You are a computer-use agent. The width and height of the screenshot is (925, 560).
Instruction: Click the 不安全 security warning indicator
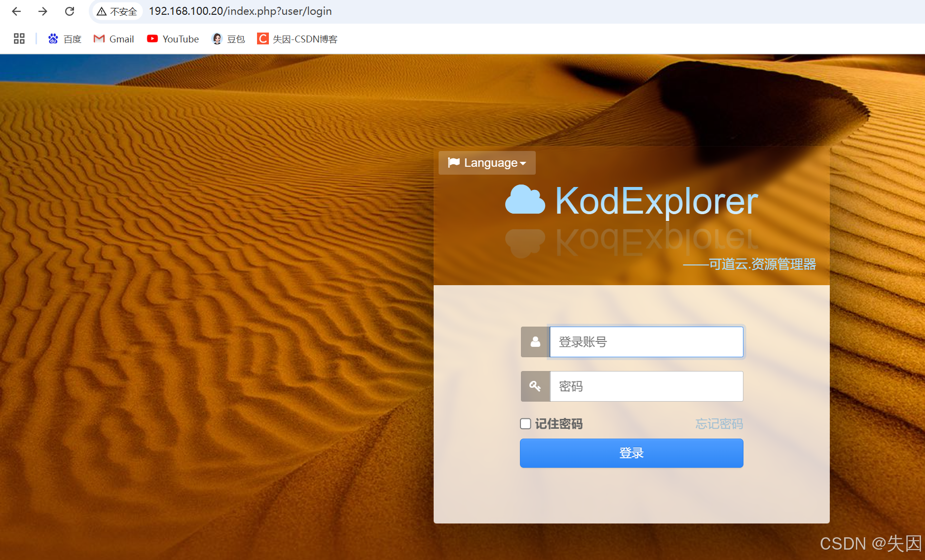[117, 11]
